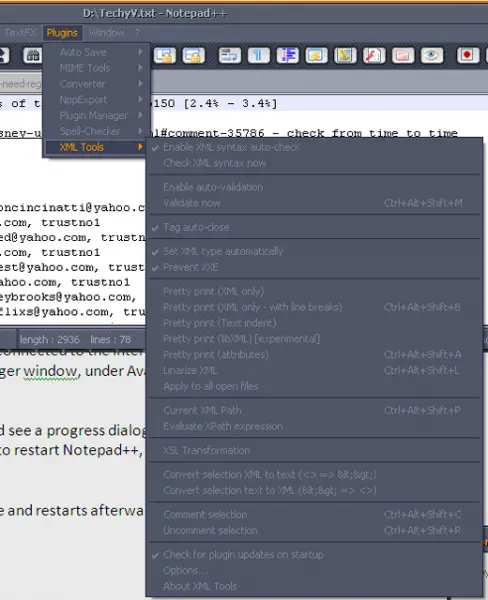Click the Monitoring eye icon in toolbar
The width and height of the screenshot is (488, 600).
(432, 55)
